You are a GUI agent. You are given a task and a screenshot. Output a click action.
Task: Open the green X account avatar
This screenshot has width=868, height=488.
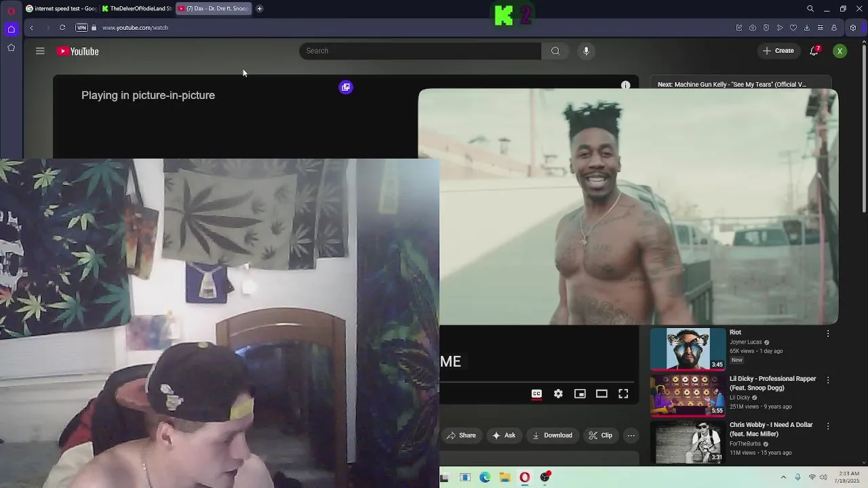840,51
